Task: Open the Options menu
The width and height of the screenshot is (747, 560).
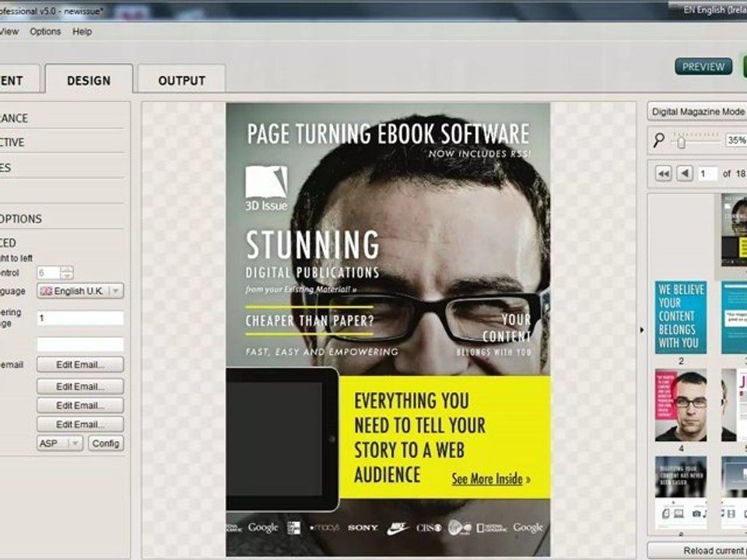Action: [x=45, y=32]
